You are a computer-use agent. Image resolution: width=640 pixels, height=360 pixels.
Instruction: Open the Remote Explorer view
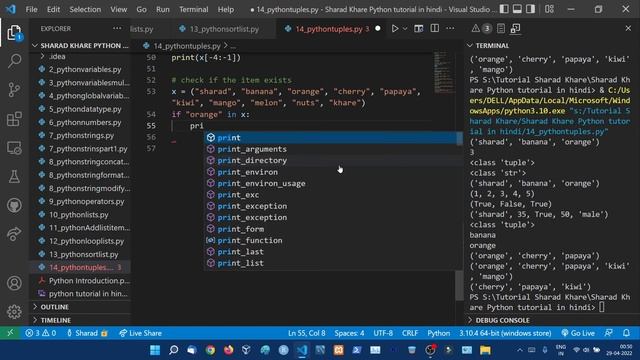coord(14,148)
